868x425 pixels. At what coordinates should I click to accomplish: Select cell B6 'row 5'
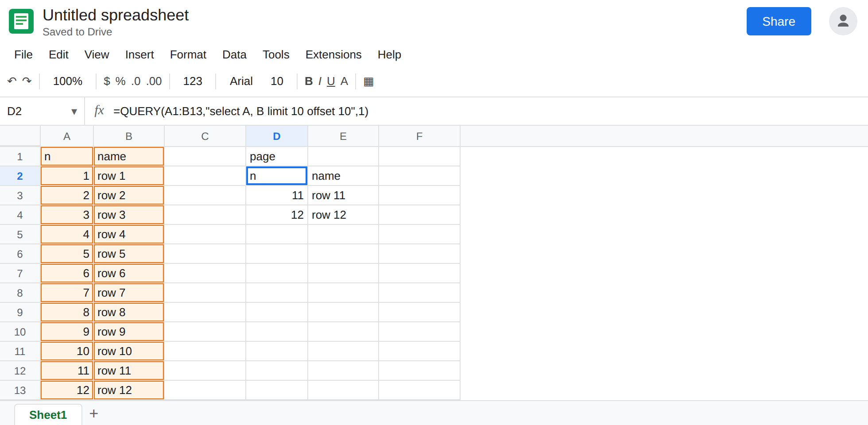point(129,254)
